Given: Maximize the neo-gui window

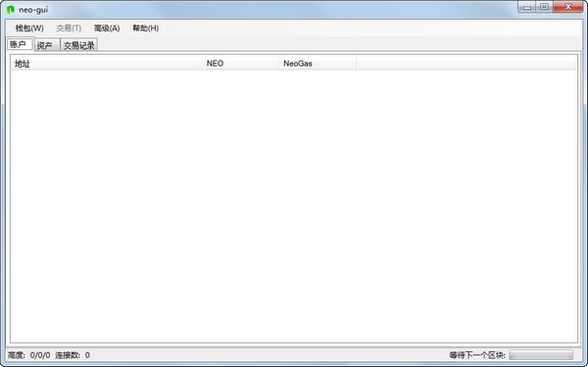Looking at the screenshot, I should (x=544, y=7).
